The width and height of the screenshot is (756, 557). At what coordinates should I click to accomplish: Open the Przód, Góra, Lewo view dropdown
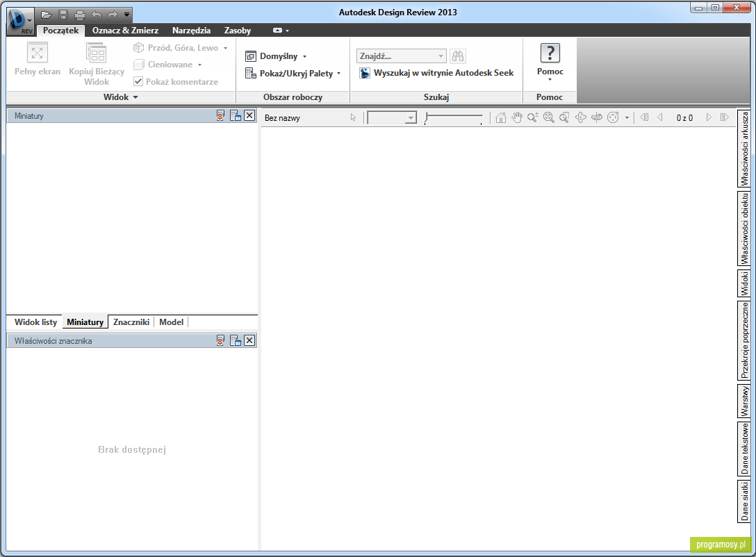181,48
